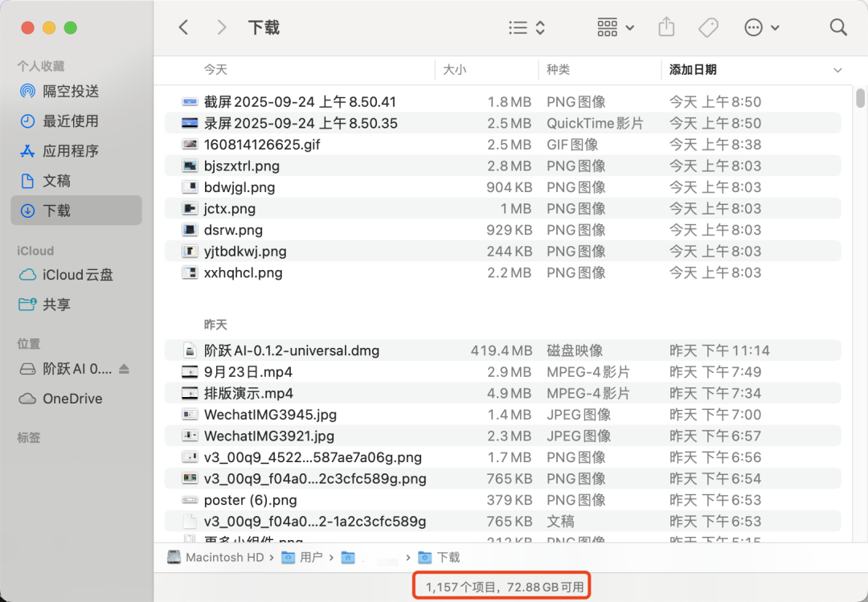Click the 最近使用 clock icon

tap(27, 121)
